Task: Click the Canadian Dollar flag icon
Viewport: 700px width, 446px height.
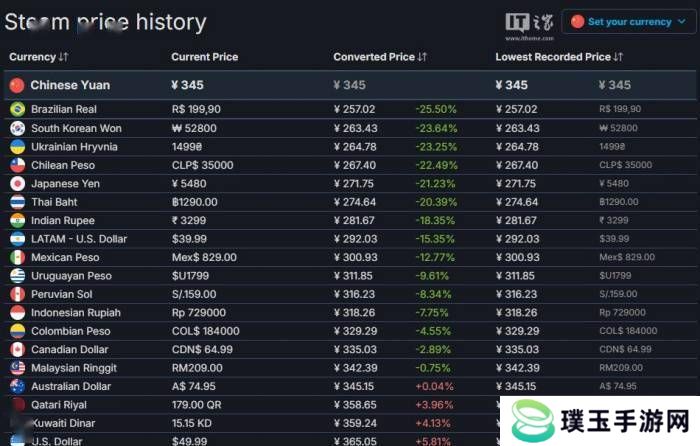Action: [17, 350]
